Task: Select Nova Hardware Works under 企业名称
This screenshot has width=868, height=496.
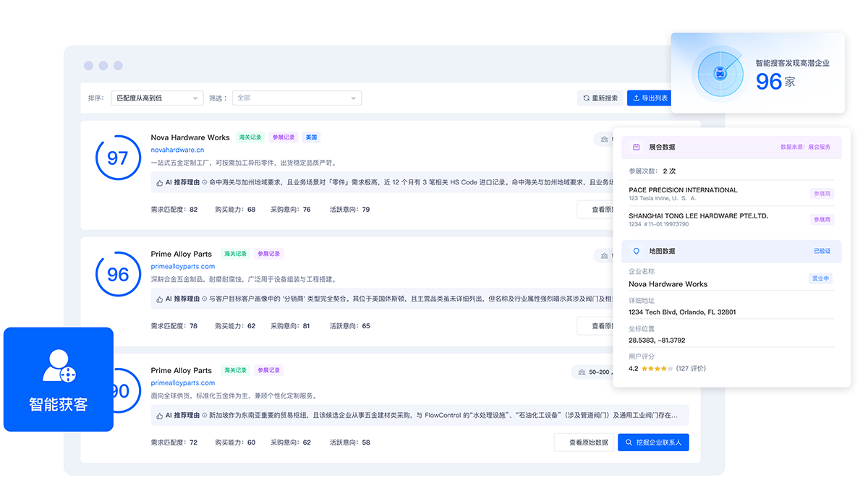Action: (x=668, y=284)
